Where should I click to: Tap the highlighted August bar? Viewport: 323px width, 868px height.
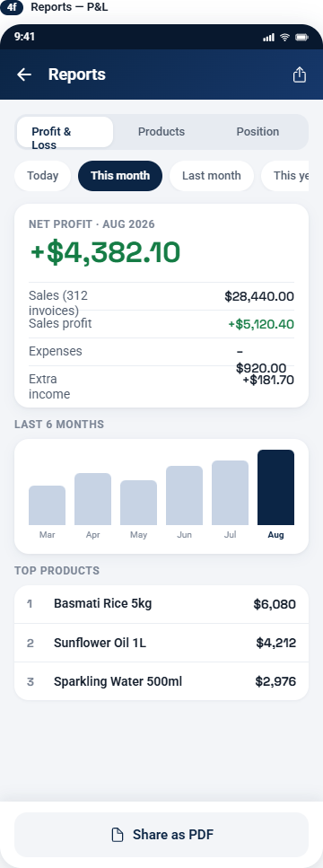pyautogui.click(x=276, y=487)
